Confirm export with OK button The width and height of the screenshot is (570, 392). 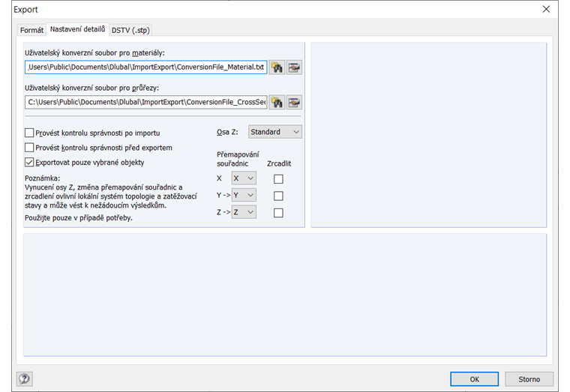[475, 379]
